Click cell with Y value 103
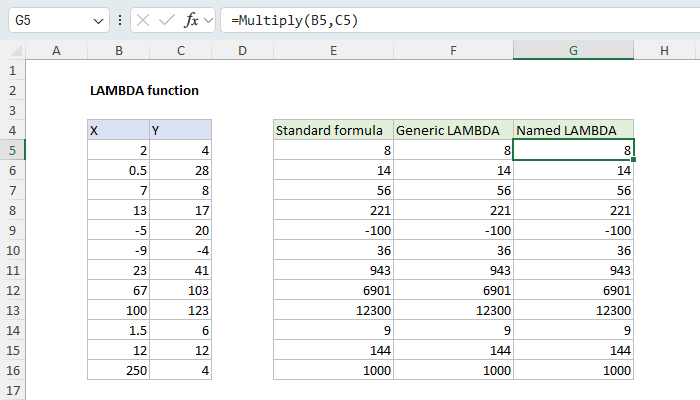This screenshot has height=400, width=700. click(x=181, y=291)
